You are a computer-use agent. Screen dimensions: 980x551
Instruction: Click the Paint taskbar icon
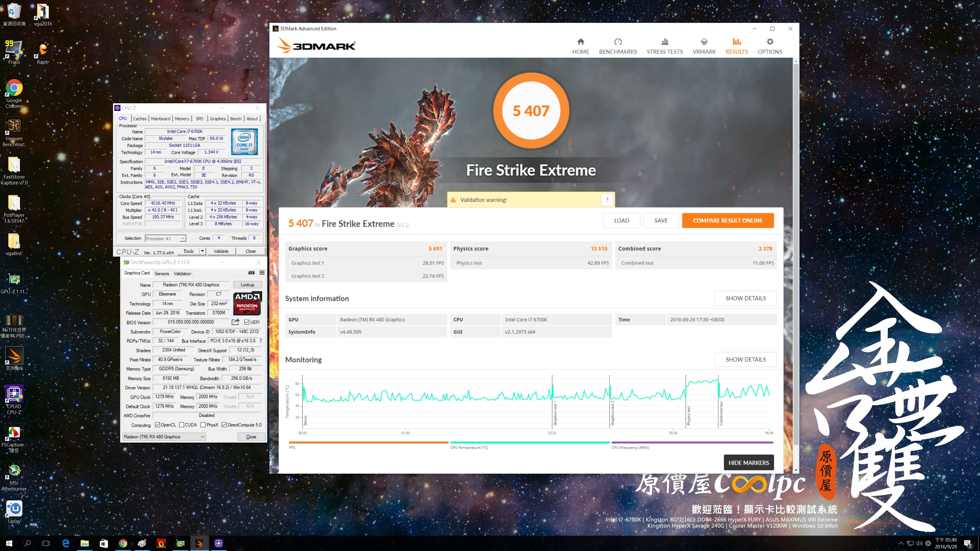coord(142,543)
